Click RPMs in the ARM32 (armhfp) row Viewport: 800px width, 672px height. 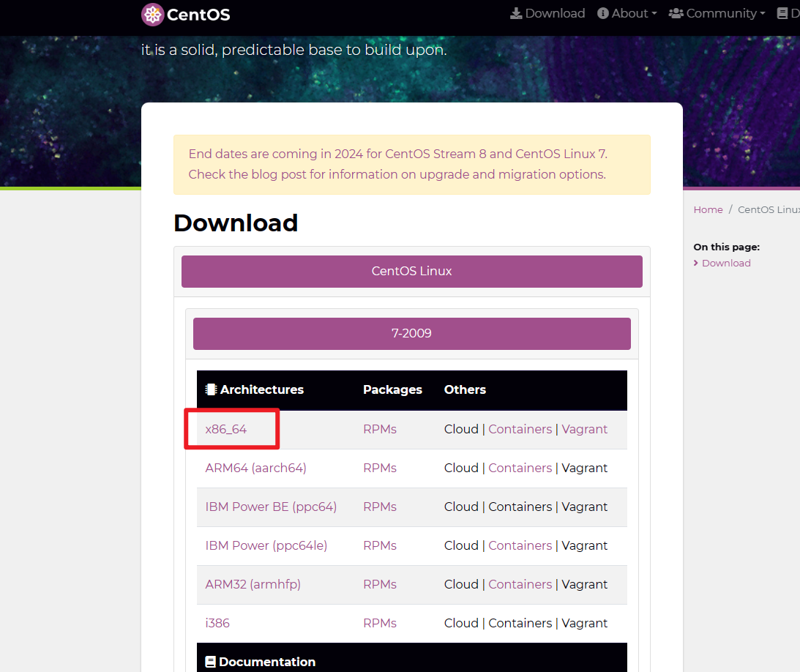(380, 584)
